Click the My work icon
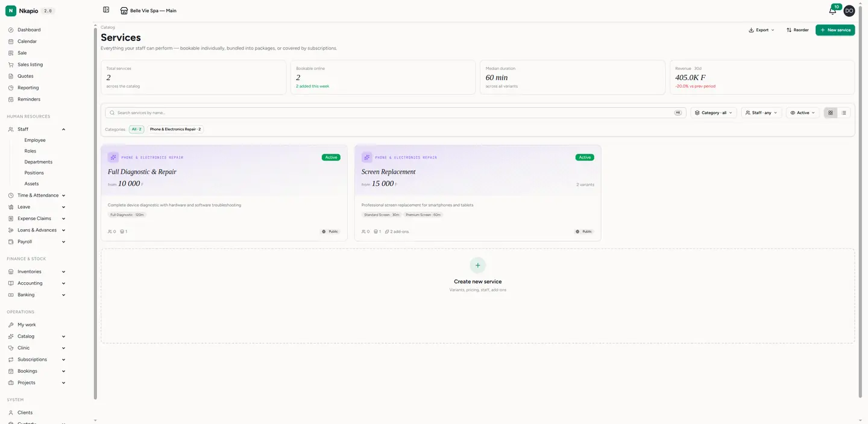The height and width of the screenshot is (424, 868). [11, 324]
